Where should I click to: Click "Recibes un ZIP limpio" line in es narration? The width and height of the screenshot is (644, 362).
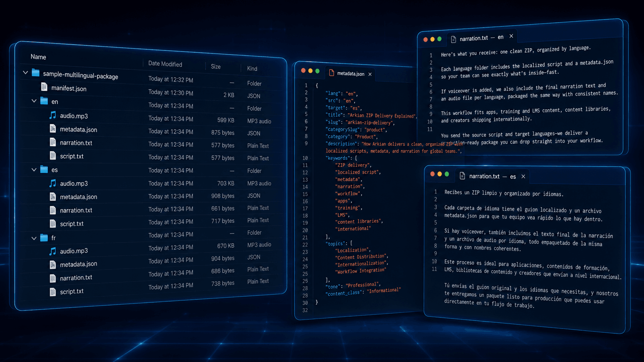pos(504,193)
